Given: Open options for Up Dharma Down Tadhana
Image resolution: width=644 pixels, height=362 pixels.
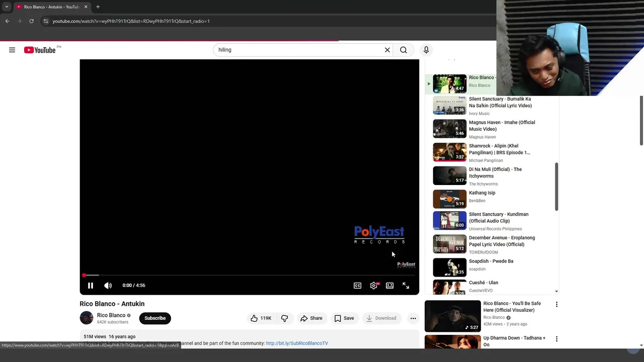Looking at the screenshot, I should [556, 339].
